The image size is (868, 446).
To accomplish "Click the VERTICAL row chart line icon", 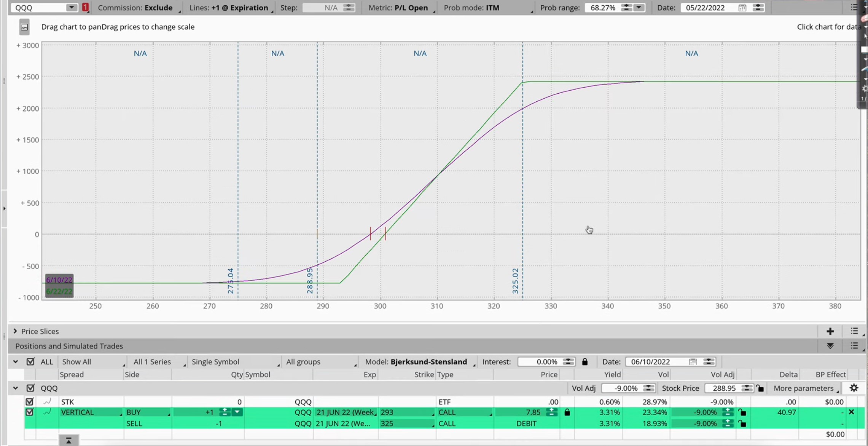I will [47, 412].
